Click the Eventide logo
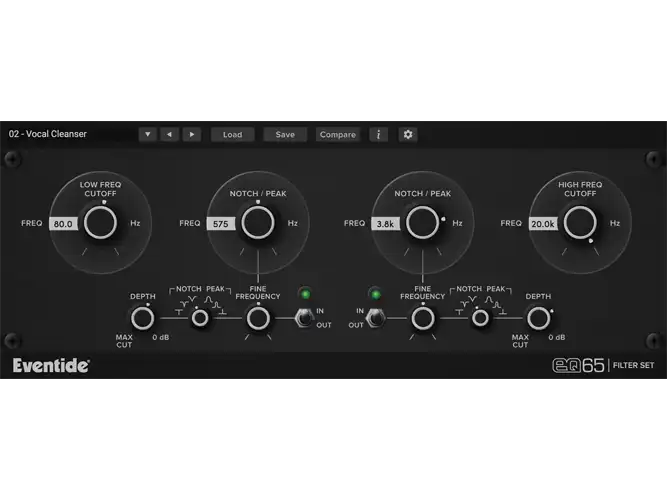 51,366
